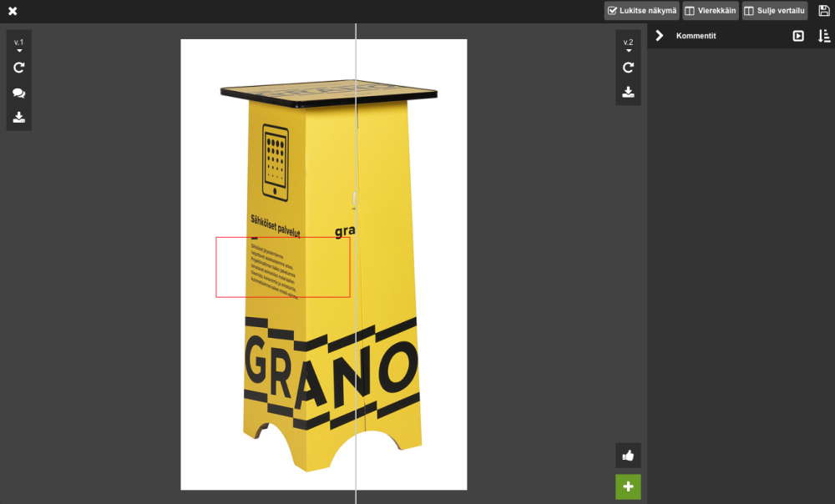
Task: Open the v.1 version dropdown
Action: [x=18, y=45]
